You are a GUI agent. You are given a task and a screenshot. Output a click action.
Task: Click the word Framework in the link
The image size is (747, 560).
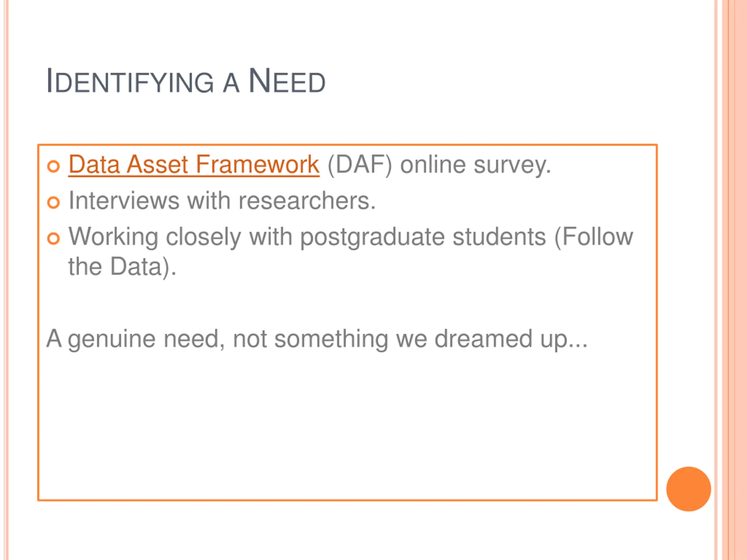pyautogui.click(x=257, y=165)
